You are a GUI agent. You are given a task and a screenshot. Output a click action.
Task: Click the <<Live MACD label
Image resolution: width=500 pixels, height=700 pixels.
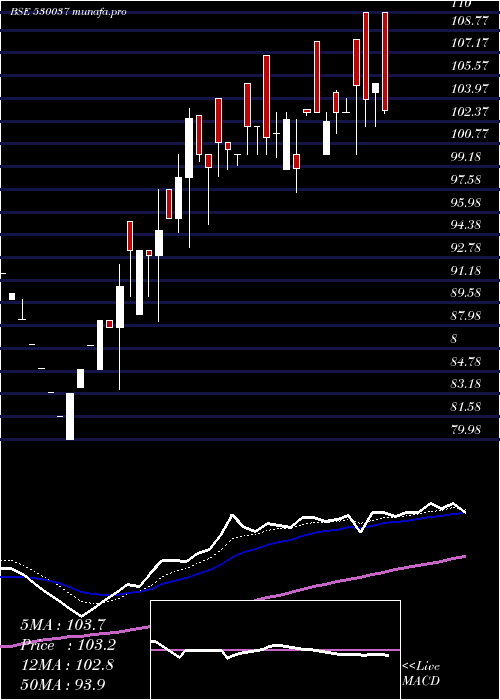click(x=421, y=674)
